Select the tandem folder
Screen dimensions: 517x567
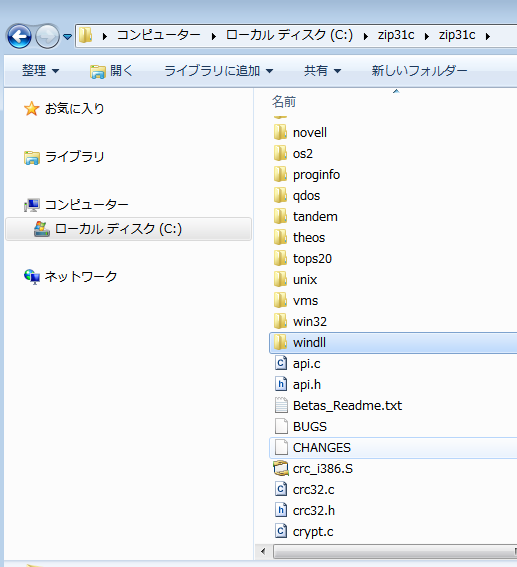pos(315,216)
